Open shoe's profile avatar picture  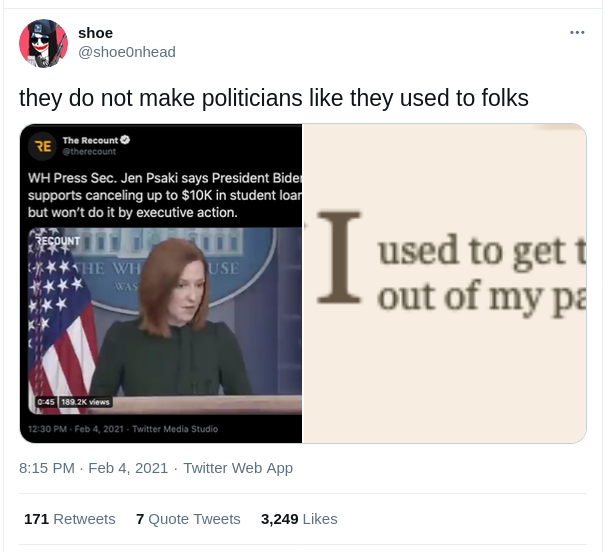44,43
